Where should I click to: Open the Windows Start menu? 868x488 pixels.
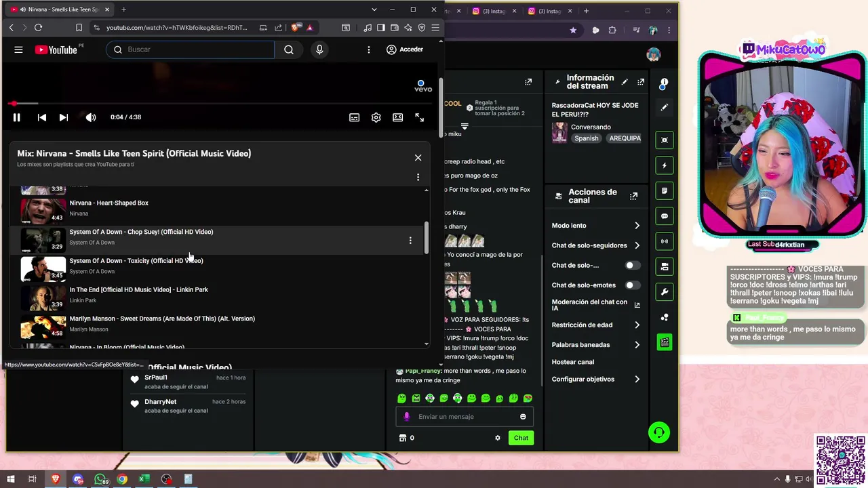pos(10,479)
